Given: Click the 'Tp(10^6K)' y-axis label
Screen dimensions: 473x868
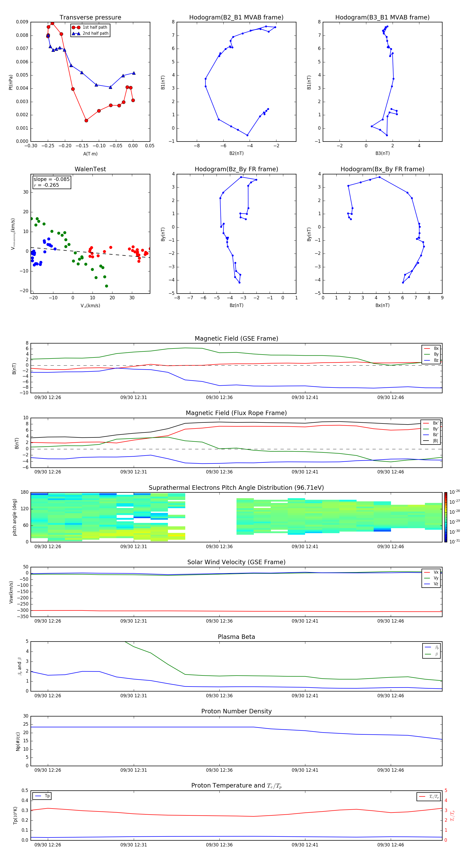Looking at the screenshot, I should 15,815.
